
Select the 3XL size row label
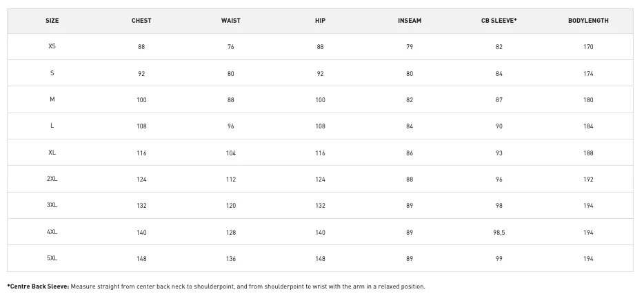52,205
